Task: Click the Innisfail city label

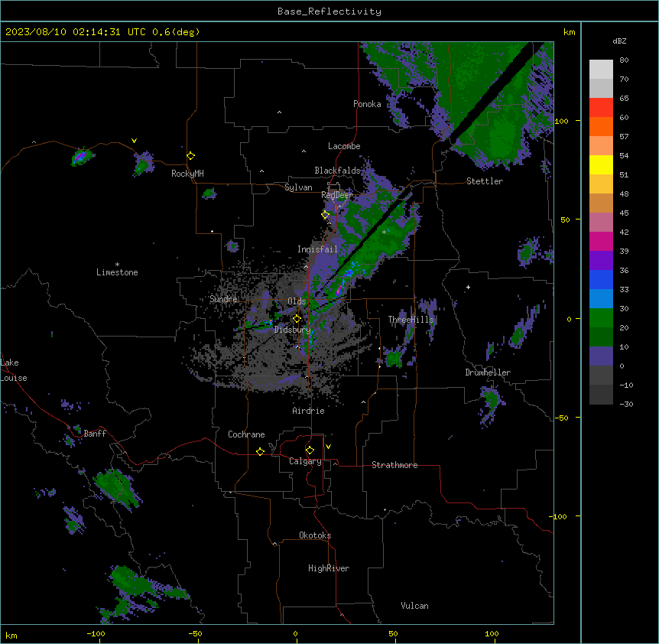Action: (x=317, y=249)
